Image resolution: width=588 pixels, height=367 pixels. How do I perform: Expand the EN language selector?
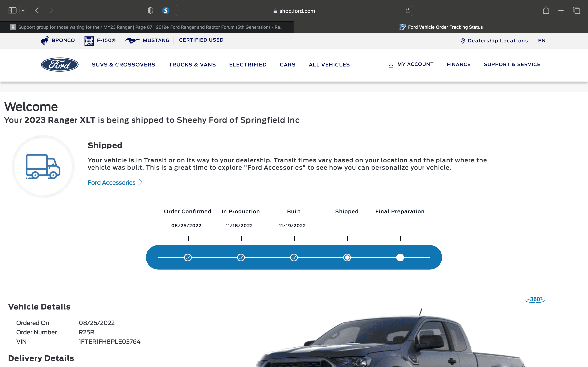[542, 41]
